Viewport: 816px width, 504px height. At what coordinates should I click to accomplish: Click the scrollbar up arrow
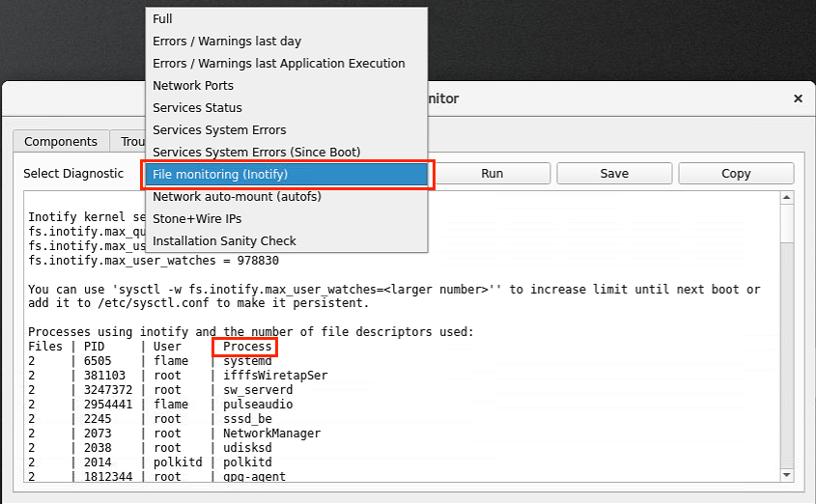[x=786, y=198]
